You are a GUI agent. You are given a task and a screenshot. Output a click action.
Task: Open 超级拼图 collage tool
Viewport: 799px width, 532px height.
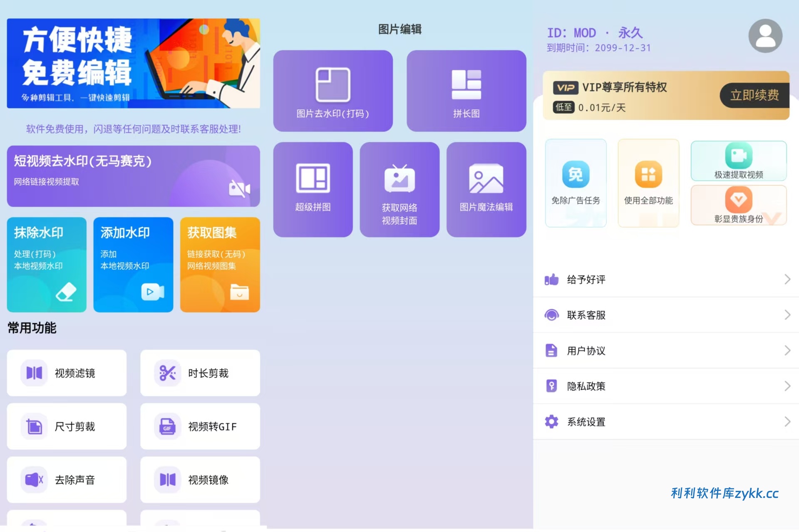(x=313, y=189)
